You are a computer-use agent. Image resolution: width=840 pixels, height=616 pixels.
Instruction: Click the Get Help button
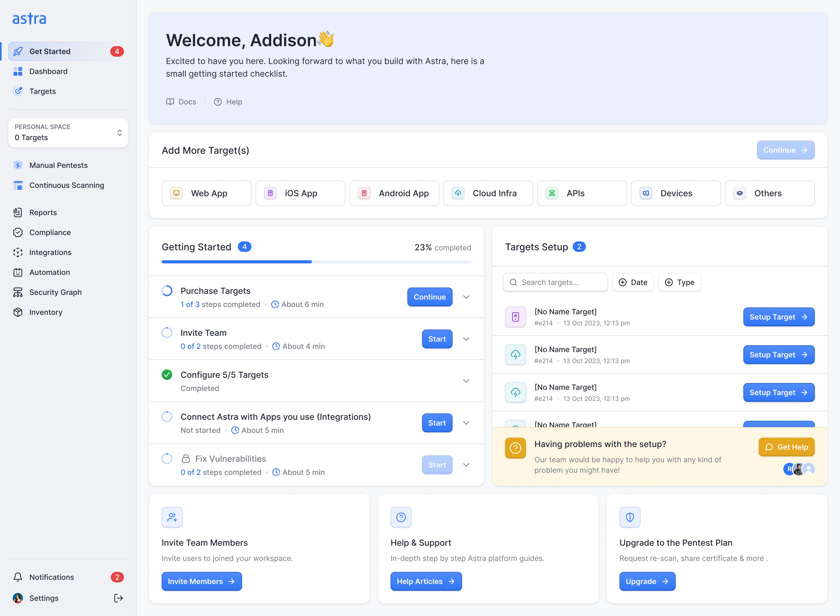pyautogui.click(x=786, y=447)
